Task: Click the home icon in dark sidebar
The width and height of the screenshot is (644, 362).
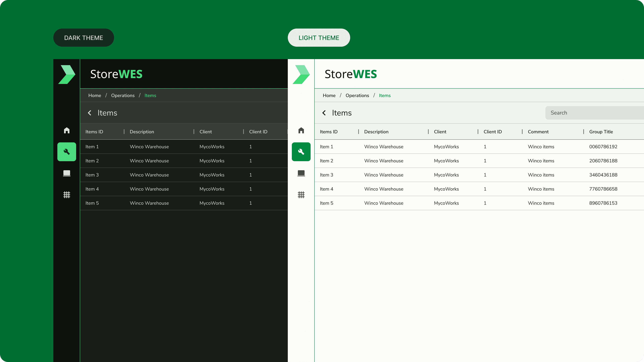Action: [67, 130]
